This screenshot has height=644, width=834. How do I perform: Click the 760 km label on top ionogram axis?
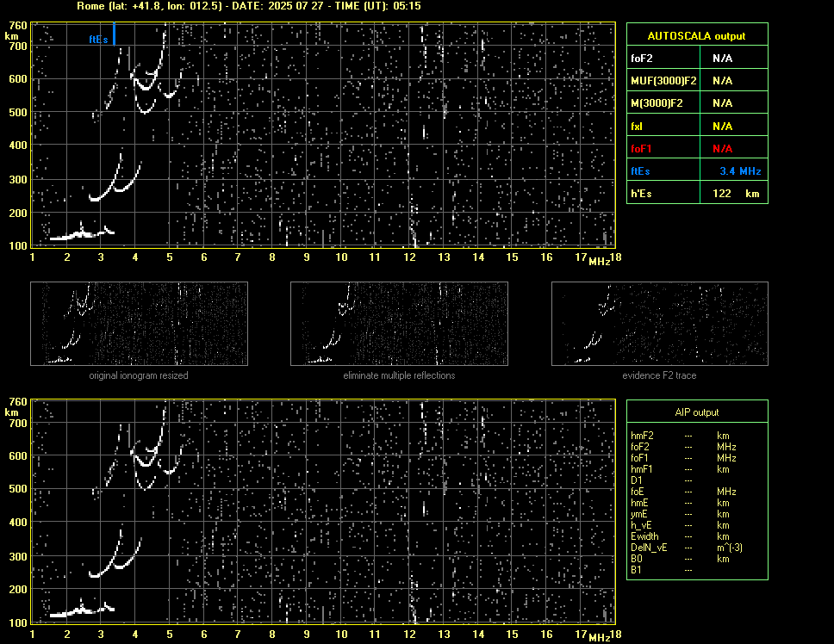(x=17, y=26)
